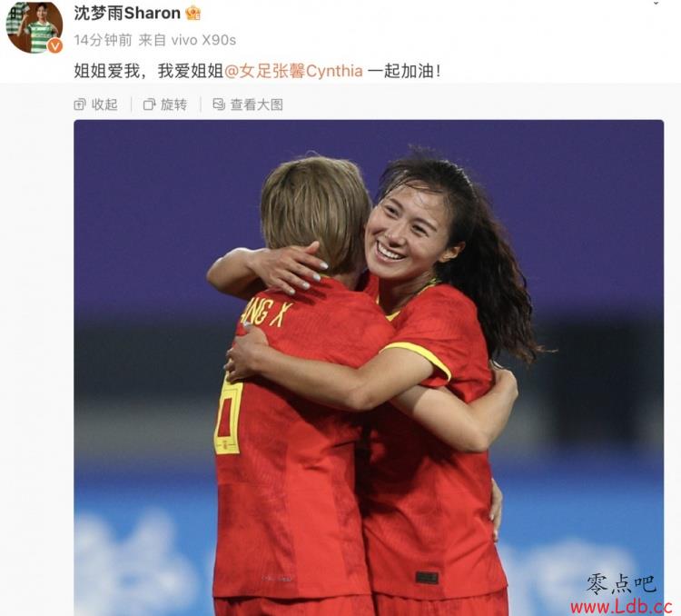Open the post options chevron menu

(656, 3)
